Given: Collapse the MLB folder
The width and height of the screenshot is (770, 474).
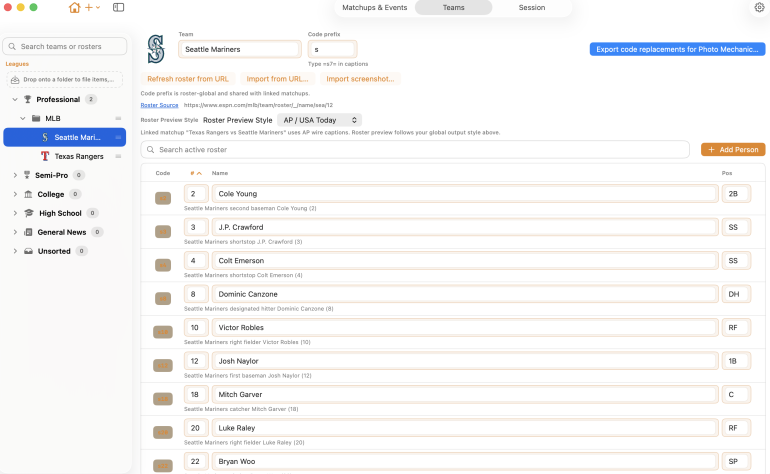Looking at the screenshot, I should point(23,118).
